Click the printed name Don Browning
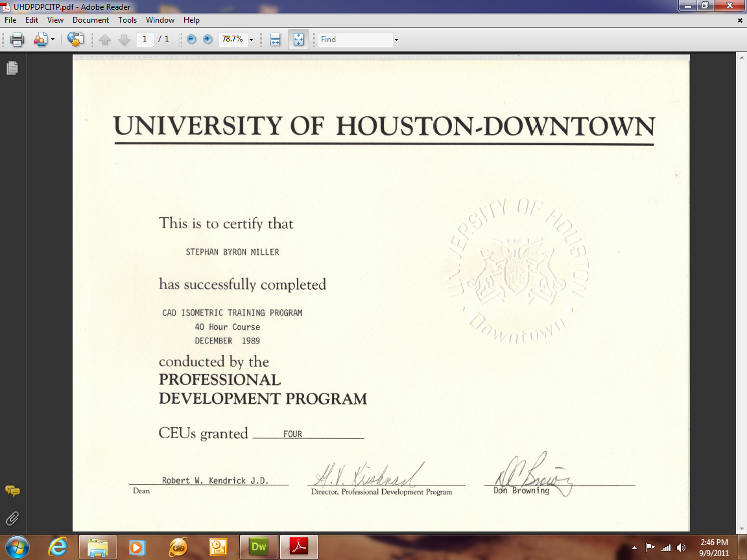This screenshot has height=560, width=747. tap(521, 491)
